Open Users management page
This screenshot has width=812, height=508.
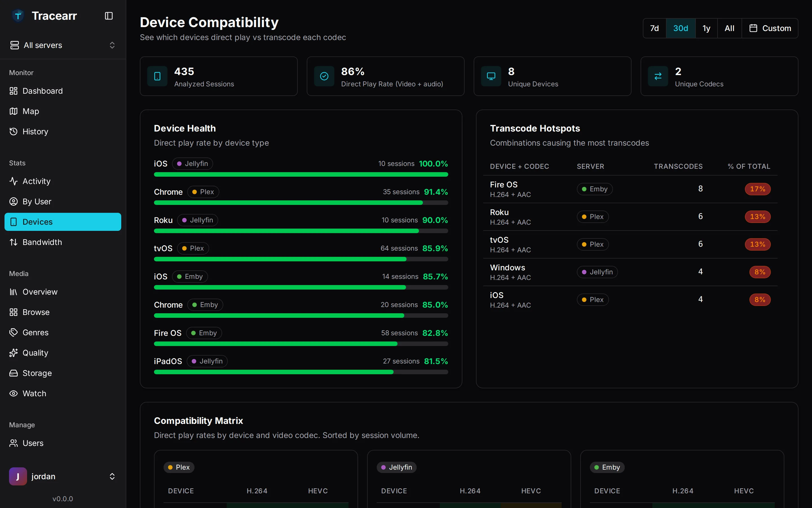pyautogui.click(x=63, y=443)
